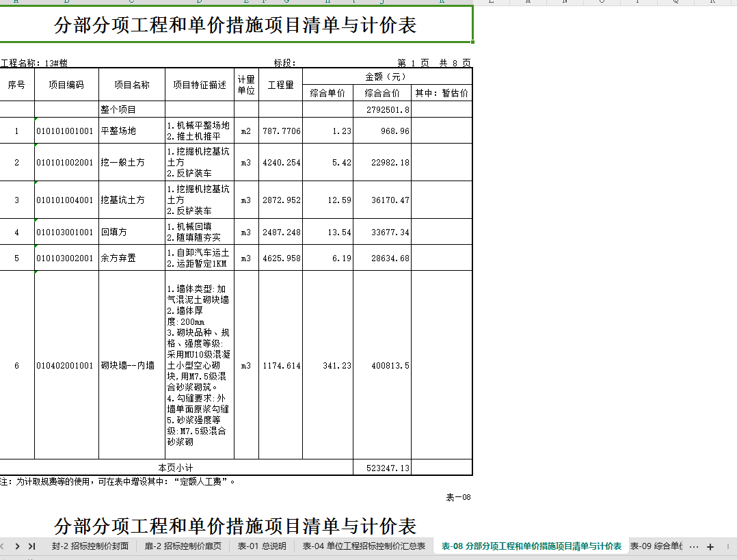Select the m2 unit cell
This screenshot has width=737, height=560.
(x=246, y=131)
